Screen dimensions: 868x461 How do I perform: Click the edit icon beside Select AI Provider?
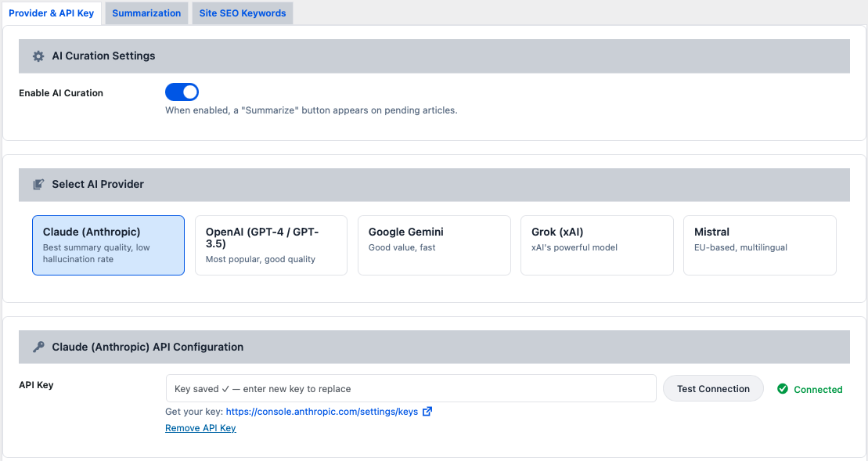point(38,184)
